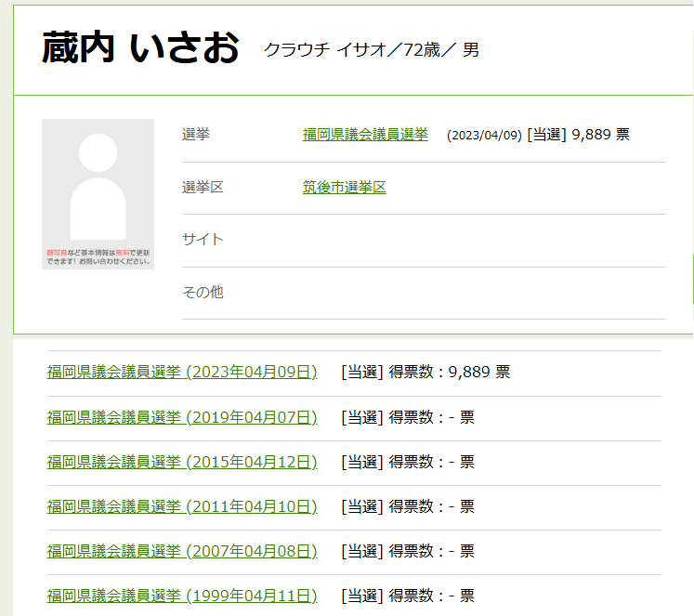Click the [当選] result on 2007 row
694x616 pixels.
click(x=362, y=551)
